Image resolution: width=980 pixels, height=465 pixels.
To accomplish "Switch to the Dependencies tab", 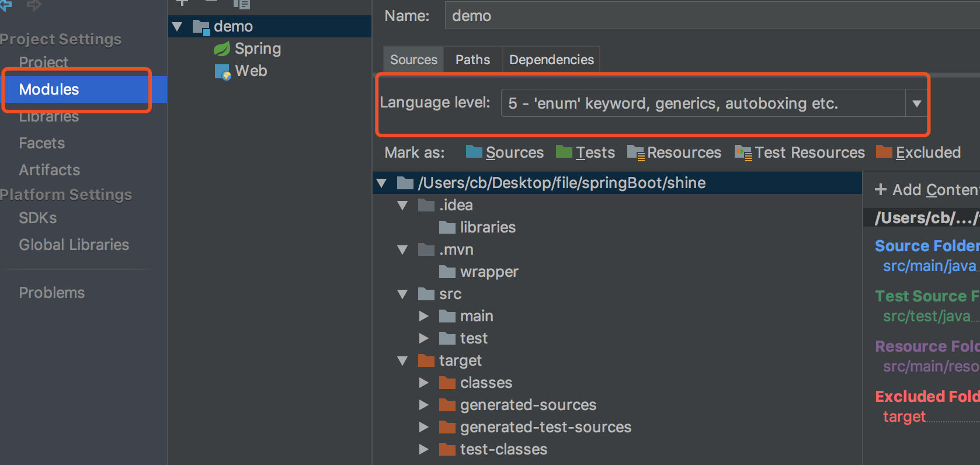I will pyautogui.click(x=551, y=60).
